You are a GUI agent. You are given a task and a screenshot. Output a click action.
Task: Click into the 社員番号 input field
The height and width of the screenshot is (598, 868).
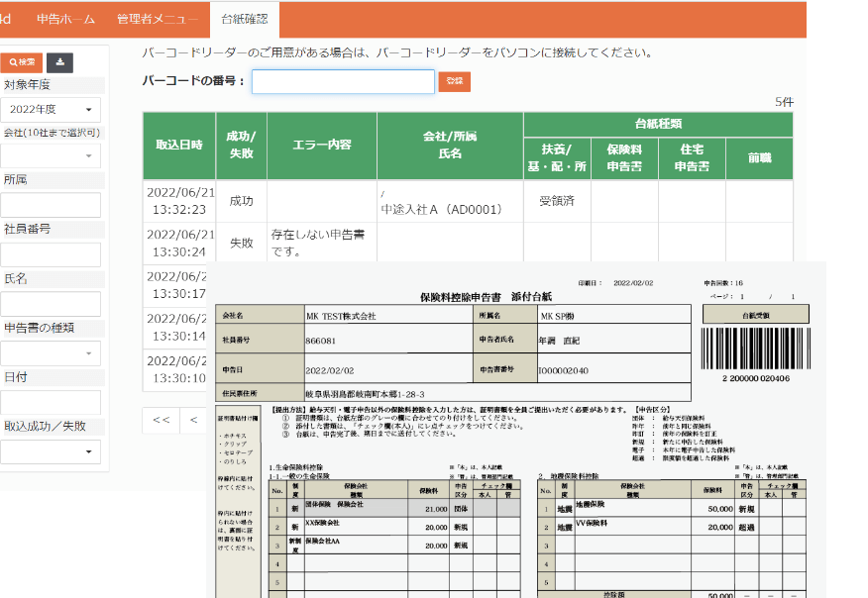(51, 255)
